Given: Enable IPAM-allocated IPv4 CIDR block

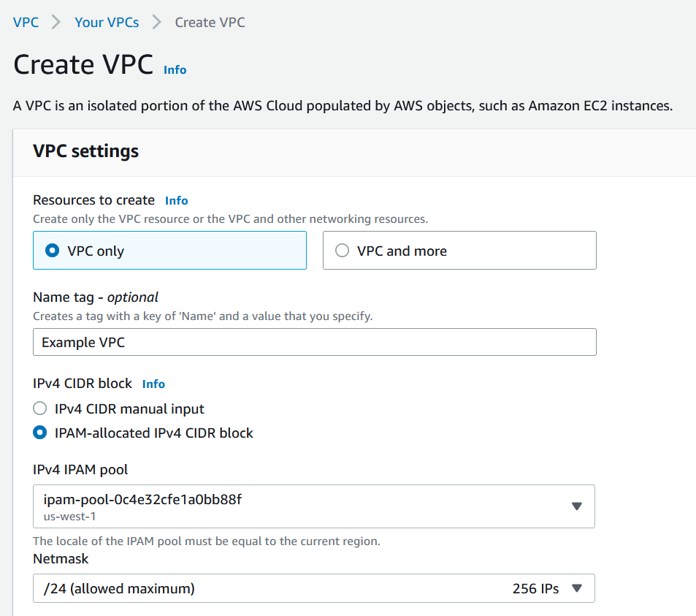Looking at the screenshot, I should [x=39, y=432].
